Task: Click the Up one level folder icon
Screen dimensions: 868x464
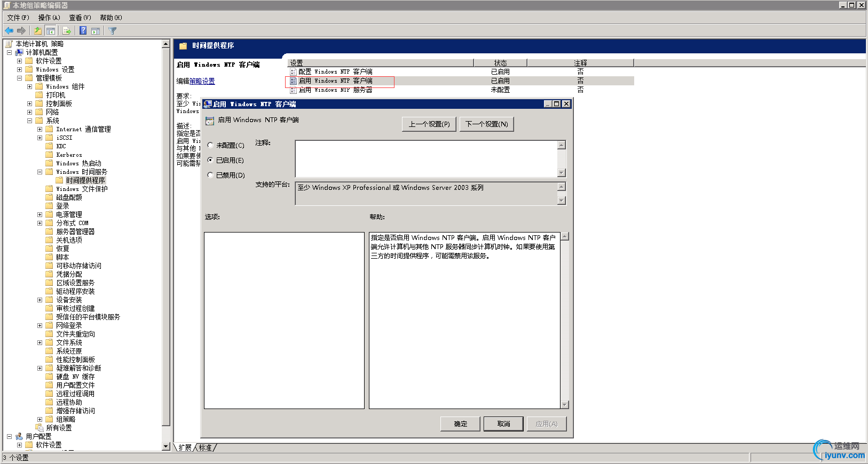Action: [38, 31]
